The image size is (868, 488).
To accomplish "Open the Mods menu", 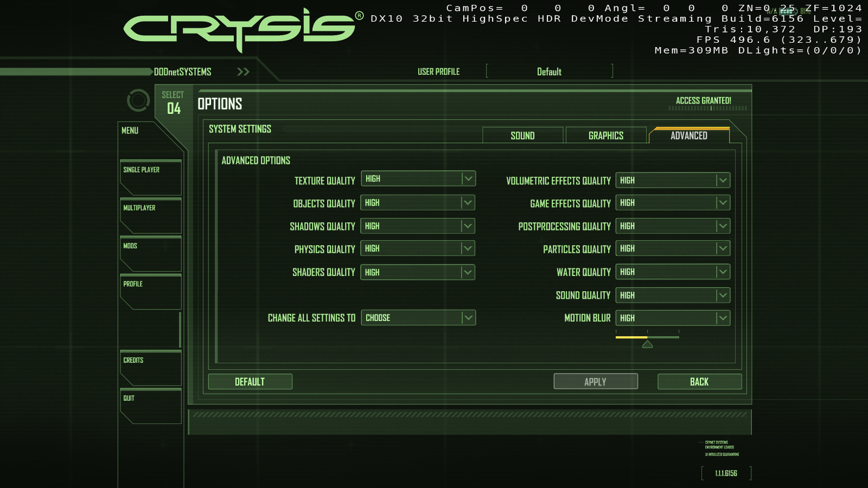I will click(151, 254).
